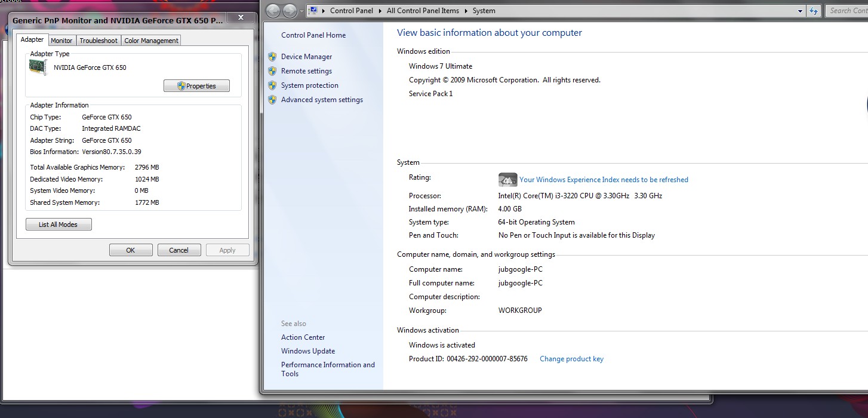868x418 pixels.
Task: Click the greyed-out Apply button
Action: point(227,250)
